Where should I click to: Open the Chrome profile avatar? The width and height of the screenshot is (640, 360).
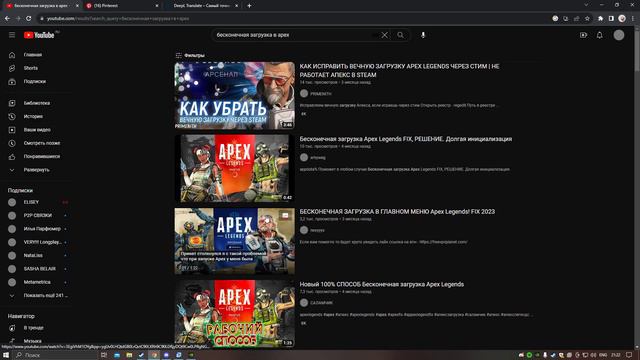[x=622, y=18]
